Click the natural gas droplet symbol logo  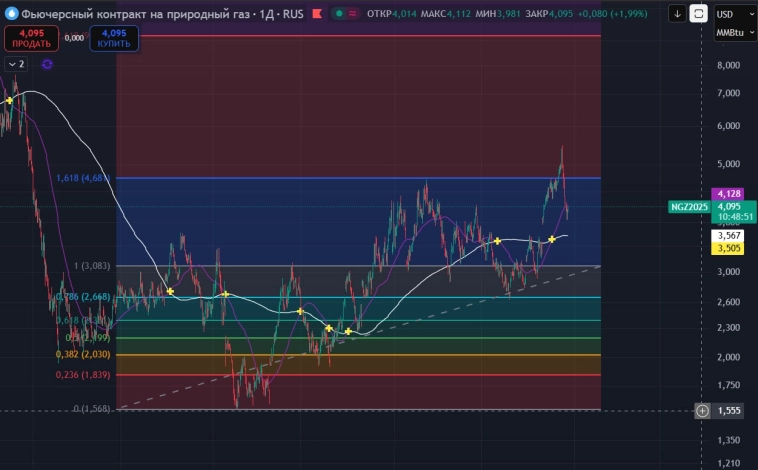[x=11, y=14]
